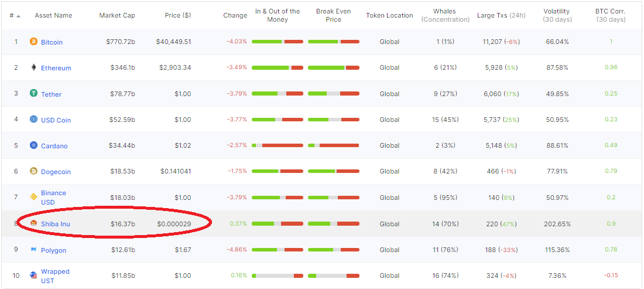The image size is (644, 289).
Task: Open the Cardano asset link
Action: 54,147
